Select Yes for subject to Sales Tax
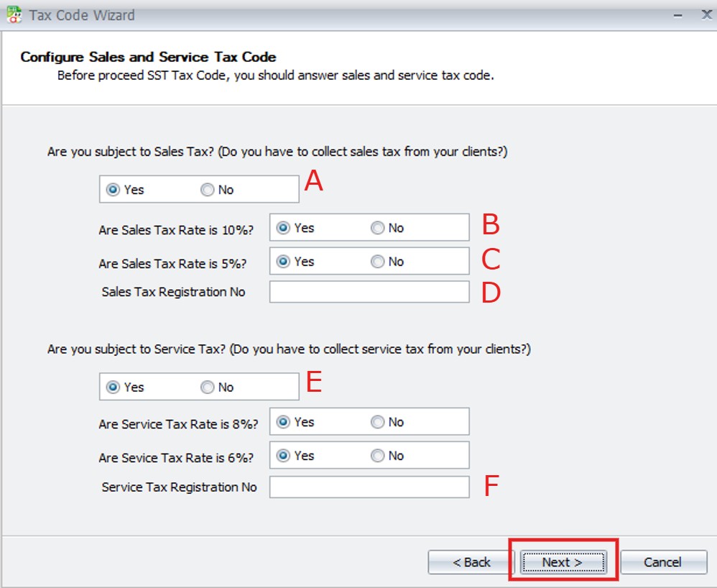Image resolution: width=717 pixels, height=588 pixels. pos(113,190)
